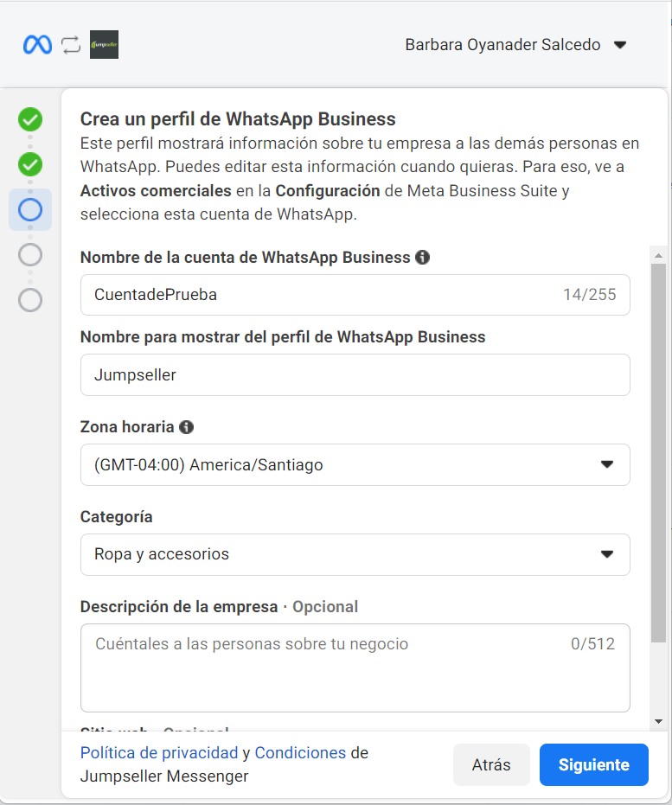Click the Meta logo icon
Viewport: 672px width, 805px height.
(x=37, y=45)
